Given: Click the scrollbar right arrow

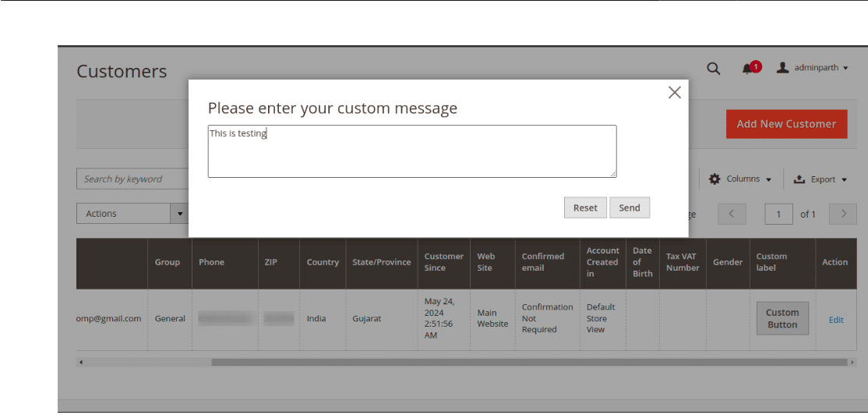Looking at the screenshot, I should [x=852, y=363].
